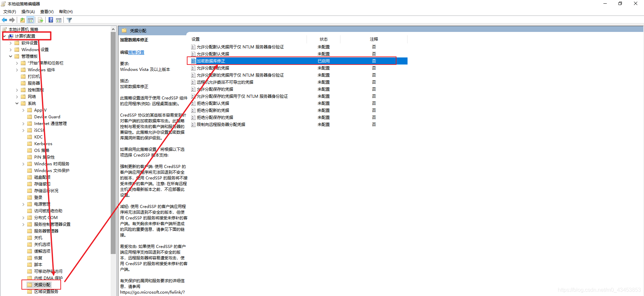Go up one level with folder-arrow icon
644x296 pixels.
(x=22, y=20)
